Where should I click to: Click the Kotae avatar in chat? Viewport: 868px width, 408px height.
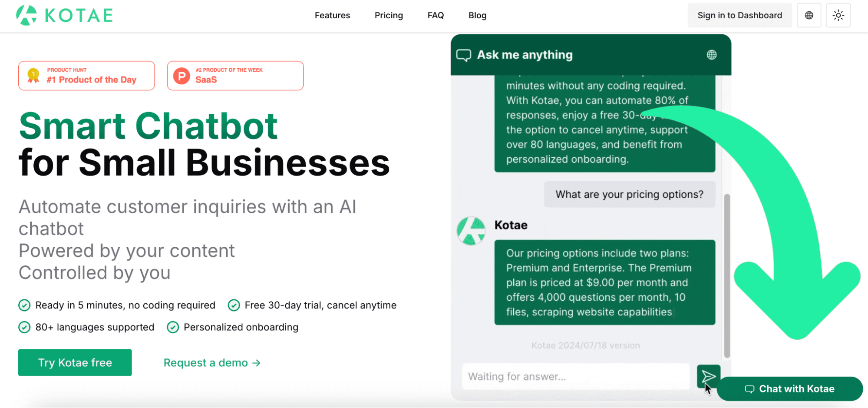(x=471, y=231)
